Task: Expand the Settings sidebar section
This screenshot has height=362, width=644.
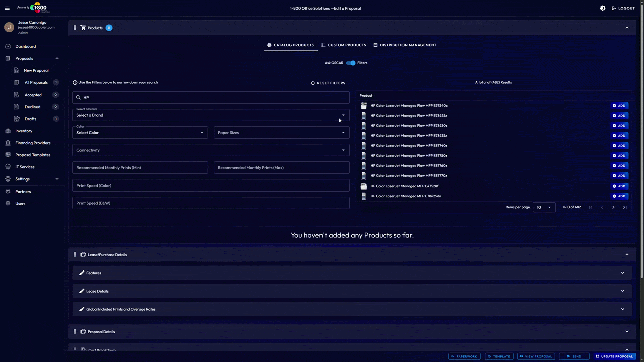Action: point(57,179)
